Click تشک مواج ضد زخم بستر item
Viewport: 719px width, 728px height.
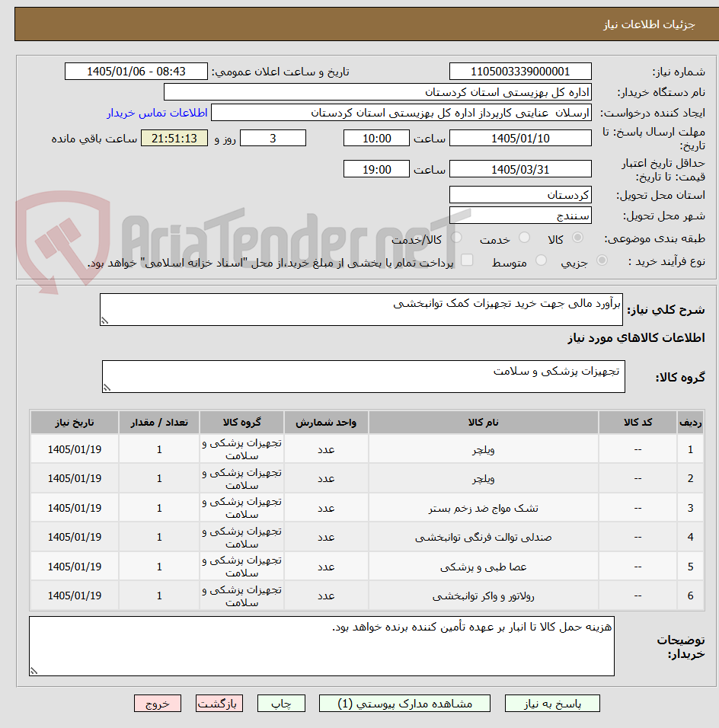(x=483, y=508)
